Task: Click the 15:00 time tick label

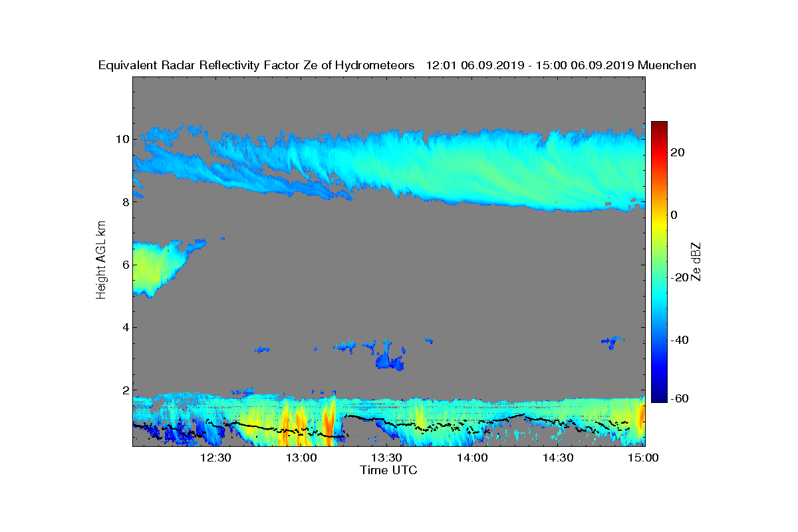Action: click(643, 458)
